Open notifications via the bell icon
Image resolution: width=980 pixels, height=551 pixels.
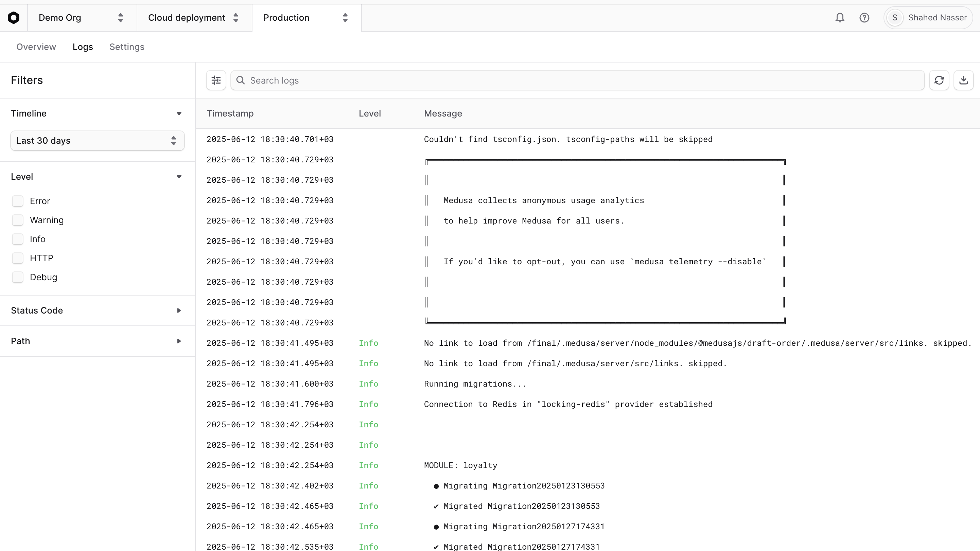pyautogui.click(x=840, y=17)
